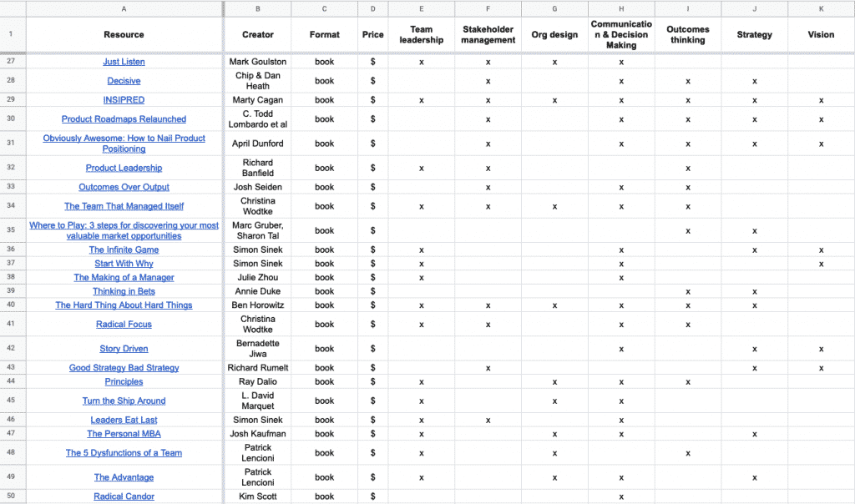Open Turn the Ship Around link

click(x=124, y=401)
